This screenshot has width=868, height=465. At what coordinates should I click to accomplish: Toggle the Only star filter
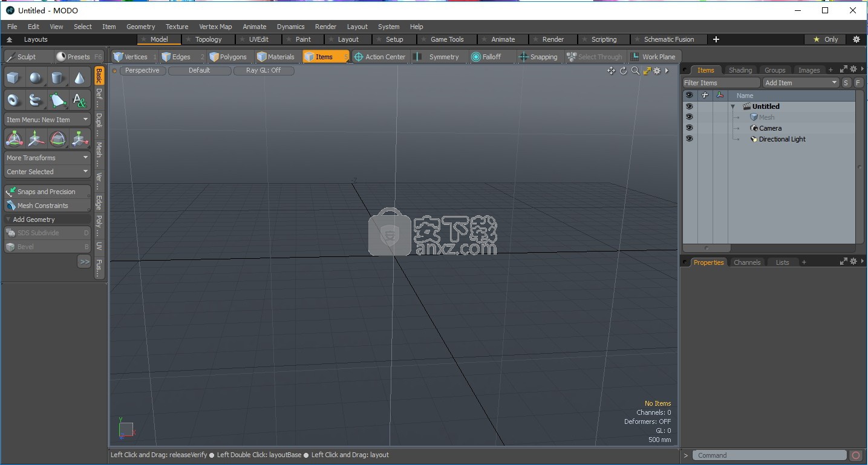[x=826, y=39]
